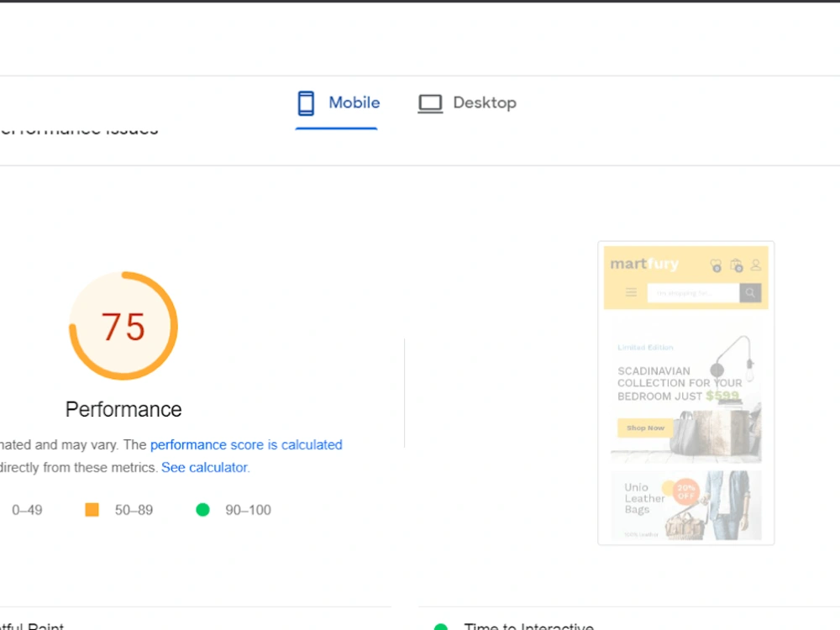Click the martfury logo in preview
Image resolution: width=840 pixels, height=630 pixels.
[644, 264]
